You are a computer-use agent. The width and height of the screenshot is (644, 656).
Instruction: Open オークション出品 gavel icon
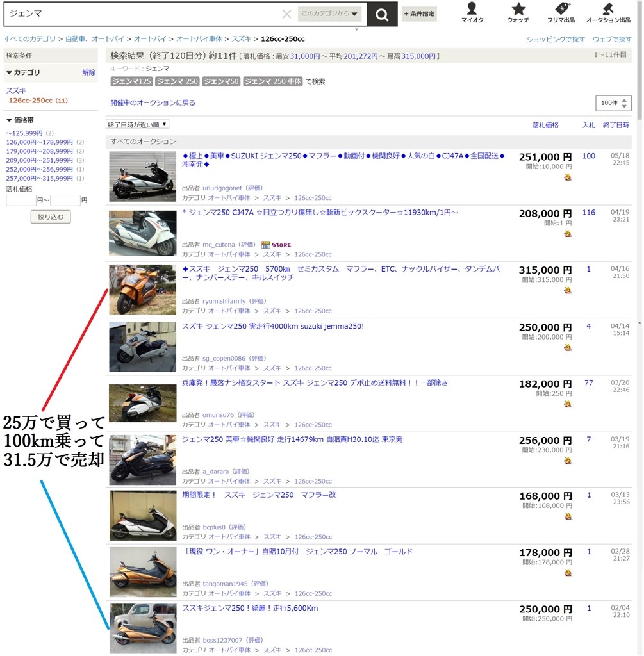(x=608, y=12)
